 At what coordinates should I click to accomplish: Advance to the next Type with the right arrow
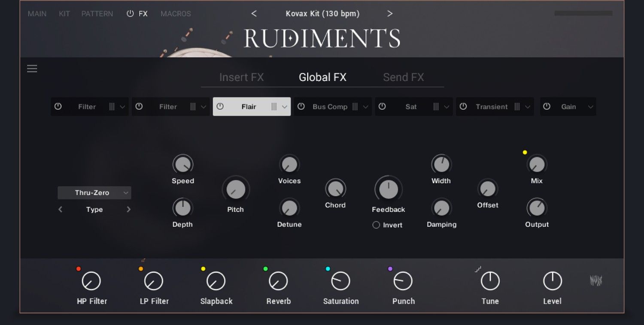click(129, 209)
